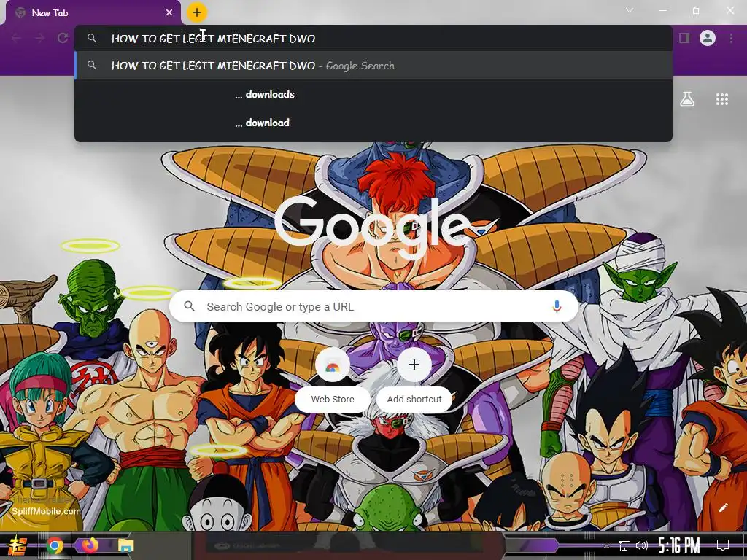Launch Firefox from the taskbar
747x560 pixels.
[90, 545]
